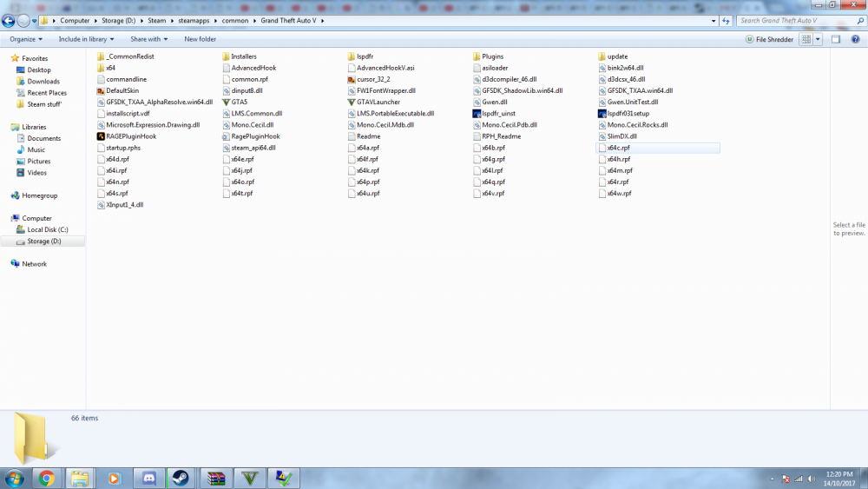Viewport: 868px width, 489px height.
Task: Open WinRAR from the taskbar
Action: (x=216, y=479)
